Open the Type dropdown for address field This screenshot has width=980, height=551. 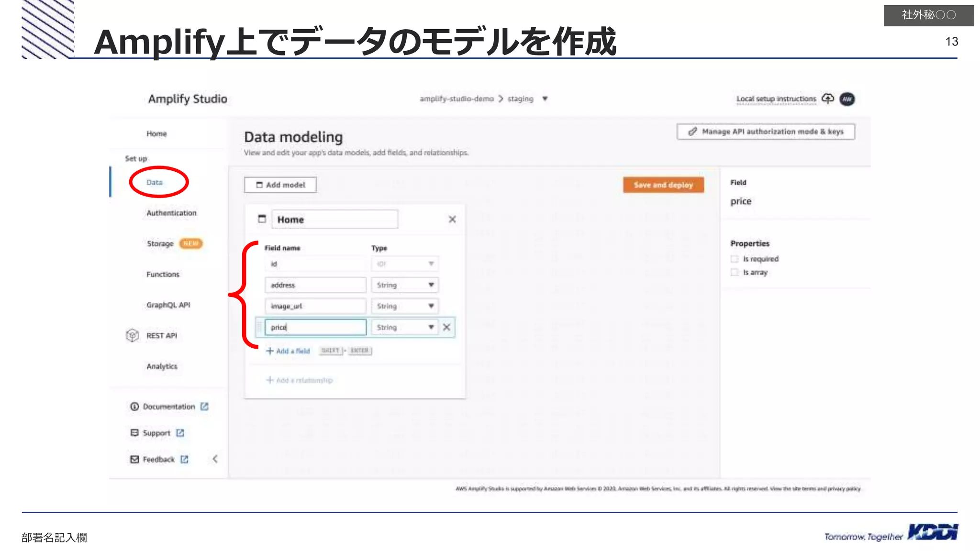click(x=405, y=285)
